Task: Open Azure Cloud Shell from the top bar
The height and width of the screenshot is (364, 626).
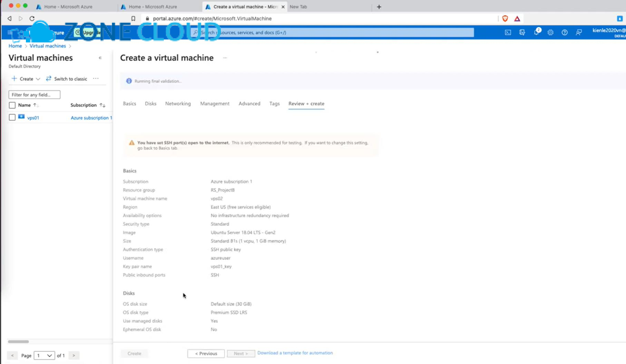Action: coord(508,32)
